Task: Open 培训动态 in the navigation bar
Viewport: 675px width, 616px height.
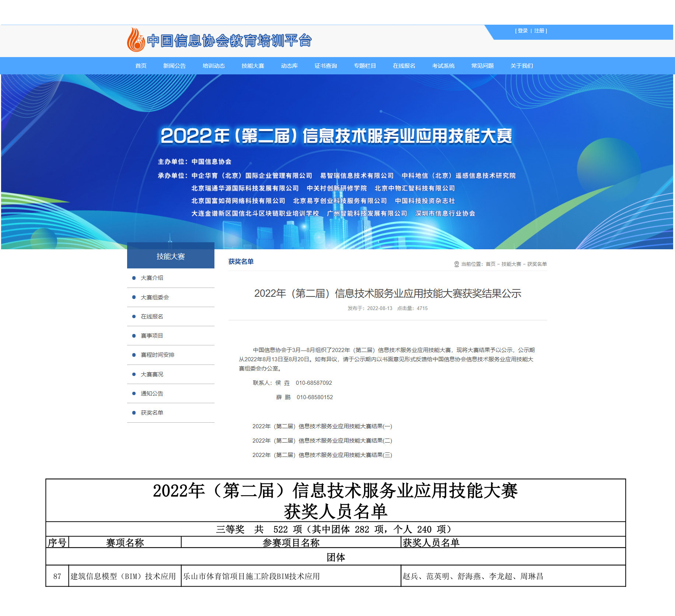Action: tap(214, 66)
